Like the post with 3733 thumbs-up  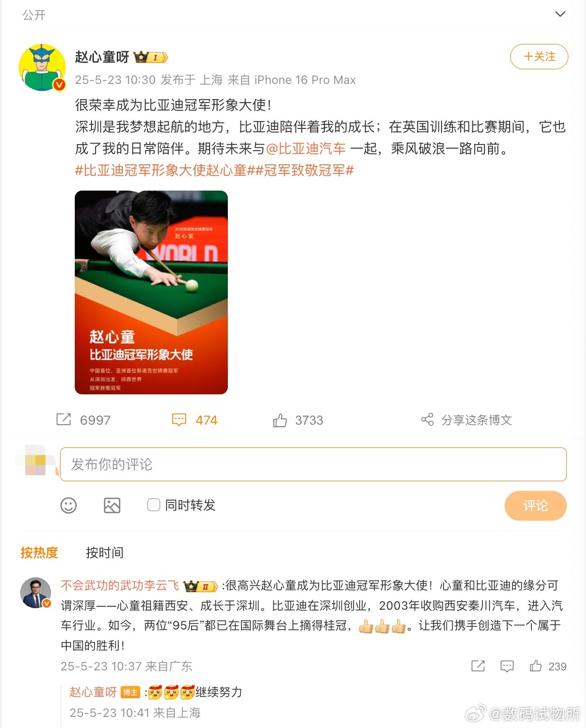click(280, 420)
